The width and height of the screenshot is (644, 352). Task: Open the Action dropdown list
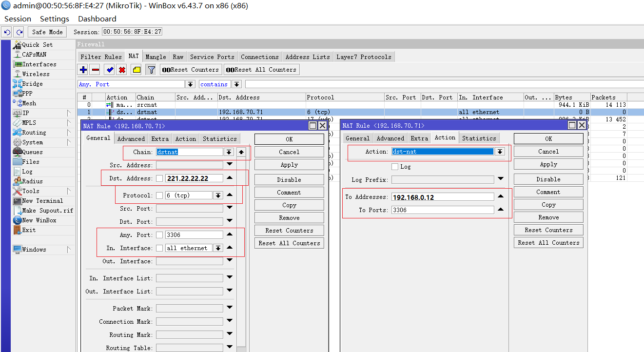coord(499,152)
